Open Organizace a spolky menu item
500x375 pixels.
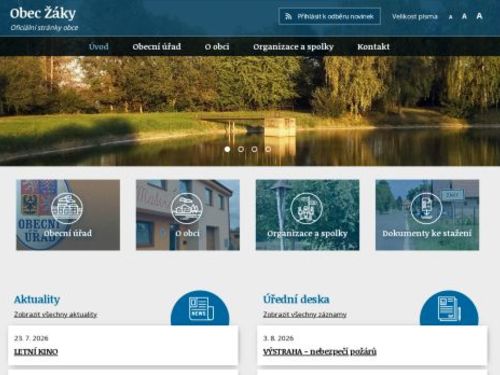[x=293, y=47]
